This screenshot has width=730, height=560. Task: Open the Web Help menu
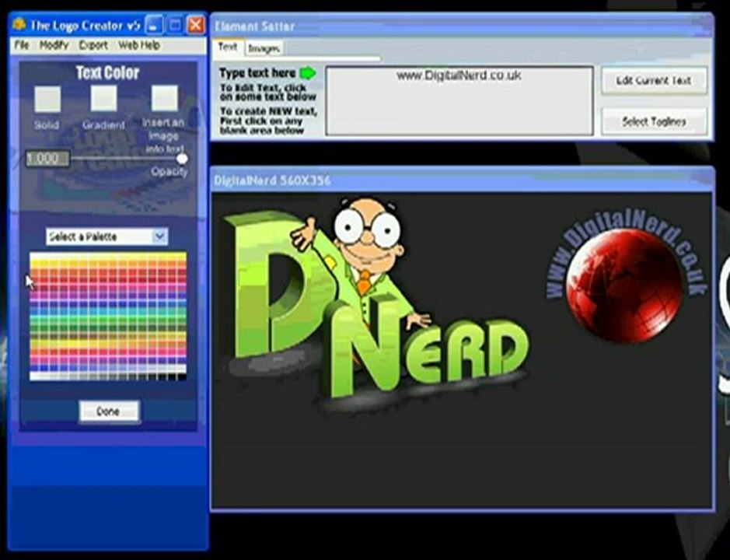coord(139,45)
